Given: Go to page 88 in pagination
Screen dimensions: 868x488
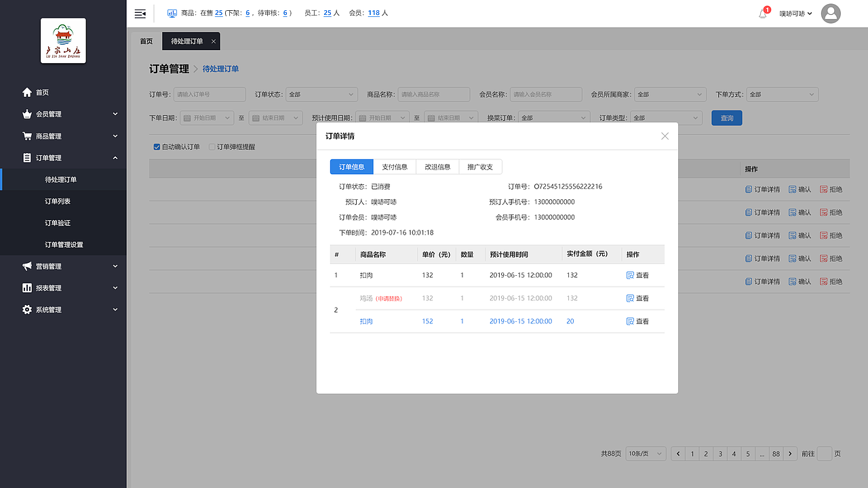Looking at the screenshot, I should click(776, 454).
